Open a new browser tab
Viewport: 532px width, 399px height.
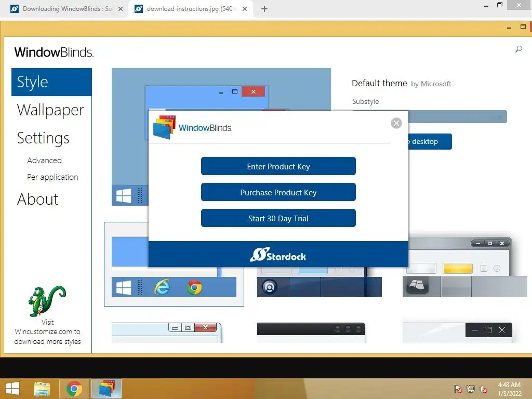pos(264,9)
